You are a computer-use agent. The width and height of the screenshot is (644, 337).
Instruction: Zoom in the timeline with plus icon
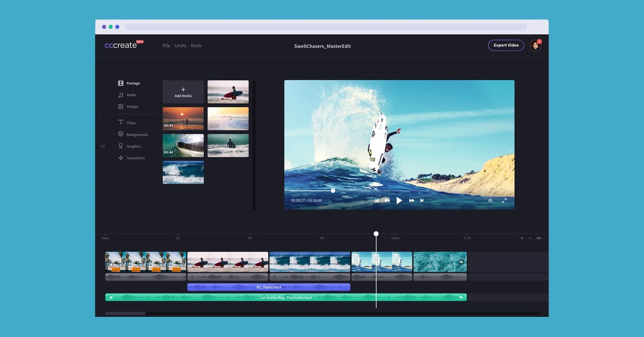coord(522,238)
